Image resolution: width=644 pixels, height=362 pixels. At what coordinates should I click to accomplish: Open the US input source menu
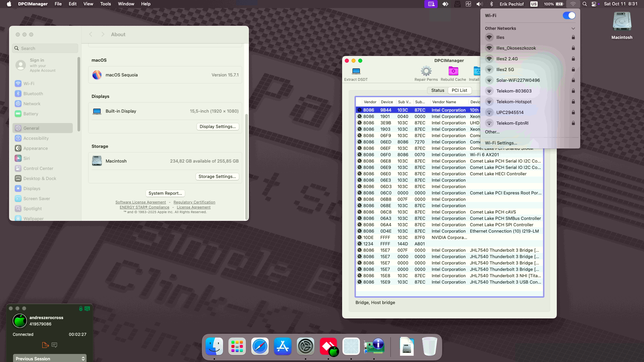[534, 4]
